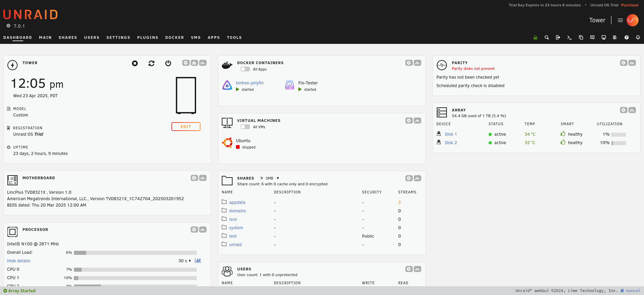Screen dimensions: 644x295
Task: Reboot the server with the refresh-arrows icon
Action: coord(152,63)
